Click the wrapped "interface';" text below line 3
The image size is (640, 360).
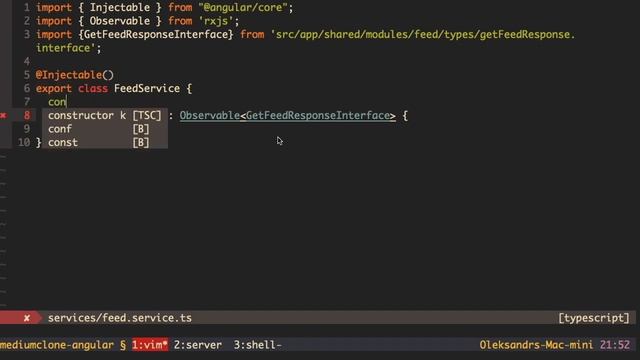(x=69, y=48)
